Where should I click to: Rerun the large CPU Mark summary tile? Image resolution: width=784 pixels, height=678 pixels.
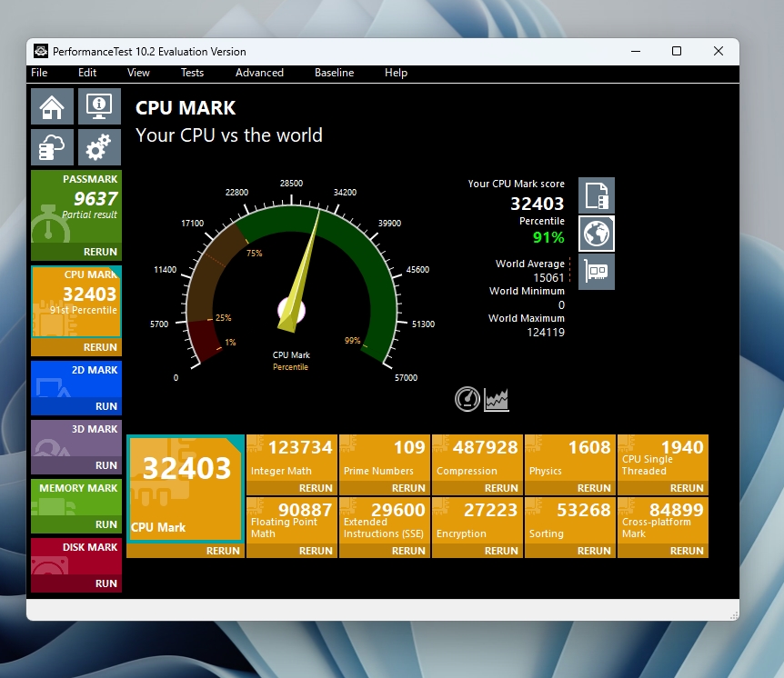point(186,551)
